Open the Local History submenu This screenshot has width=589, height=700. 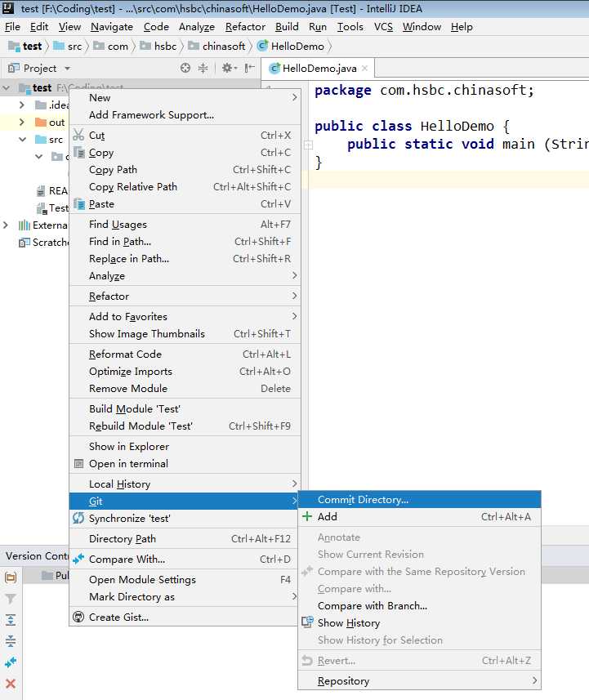click(185, 484)
